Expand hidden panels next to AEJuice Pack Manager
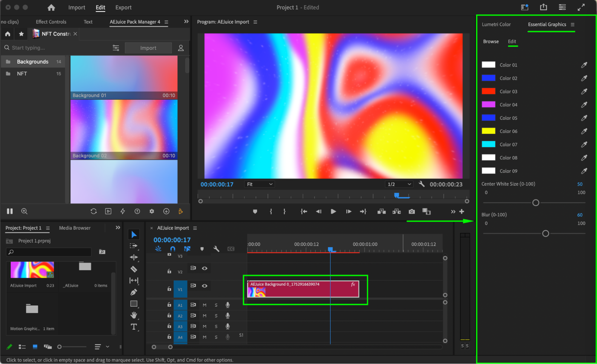The image size is (597, 364). [186, 21]
